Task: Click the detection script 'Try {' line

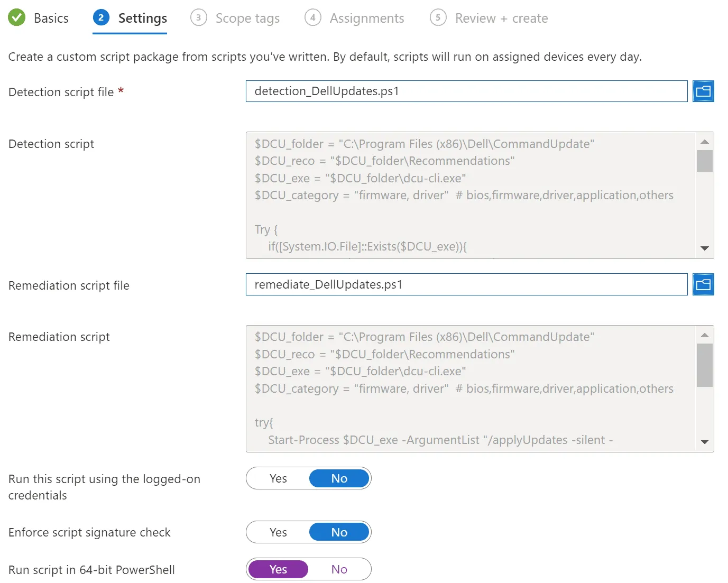Action: 266,229
